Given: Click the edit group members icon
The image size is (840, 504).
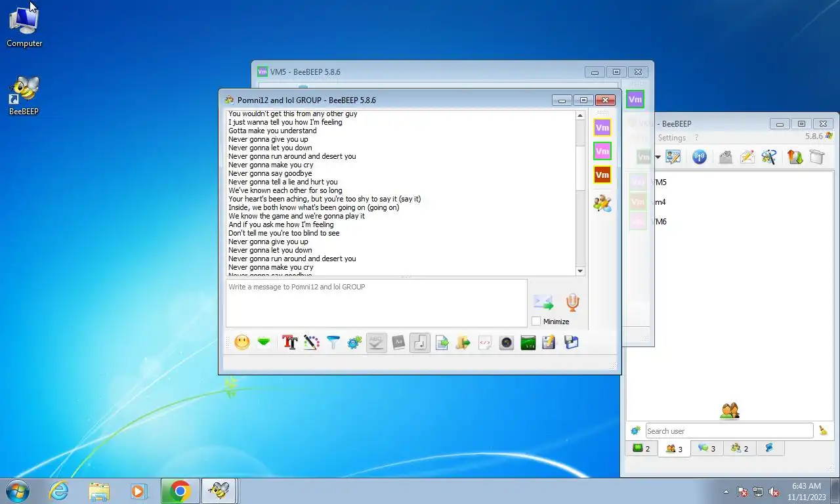Looking at the screenshot, I should (x=602, y=203).
